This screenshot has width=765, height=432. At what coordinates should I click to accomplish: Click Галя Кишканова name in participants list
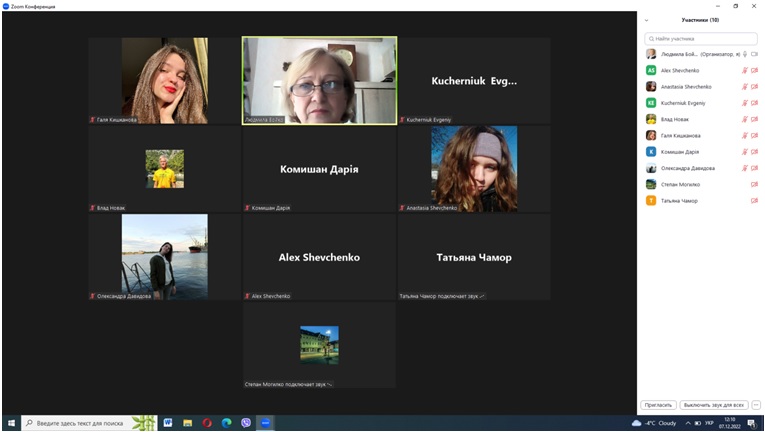[x=681, y=136]
